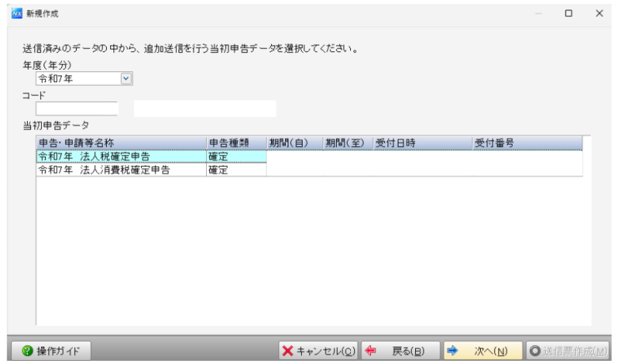Maximize the 新規作成 window
The image size is (618, 364).
pos(568,13)
